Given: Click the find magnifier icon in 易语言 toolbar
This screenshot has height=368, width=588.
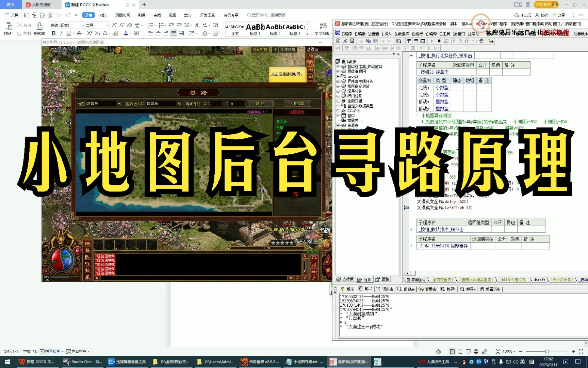Looking at the screenshot, I should [399, 41].
